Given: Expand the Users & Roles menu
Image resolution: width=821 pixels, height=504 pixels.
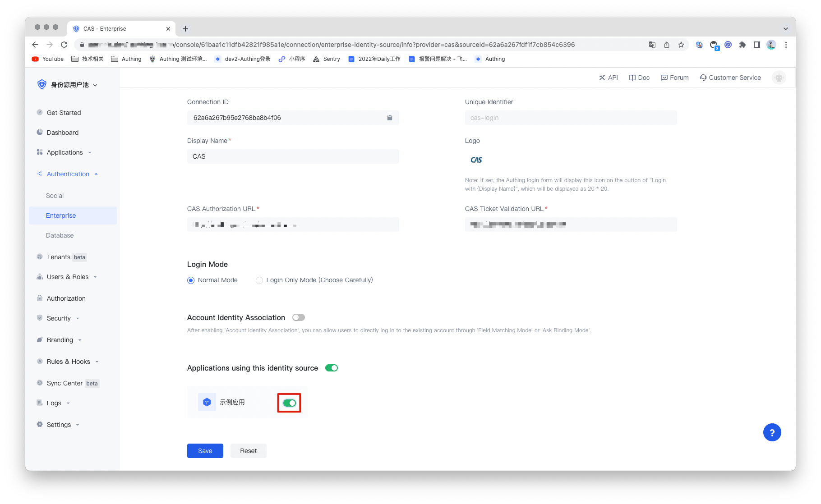Looking at the screenshot, I should (68, 277).
